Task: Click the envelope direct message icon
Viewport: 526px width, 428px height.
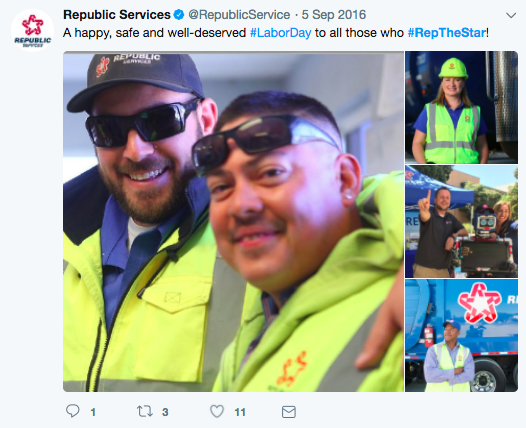Action: [289, 412]
